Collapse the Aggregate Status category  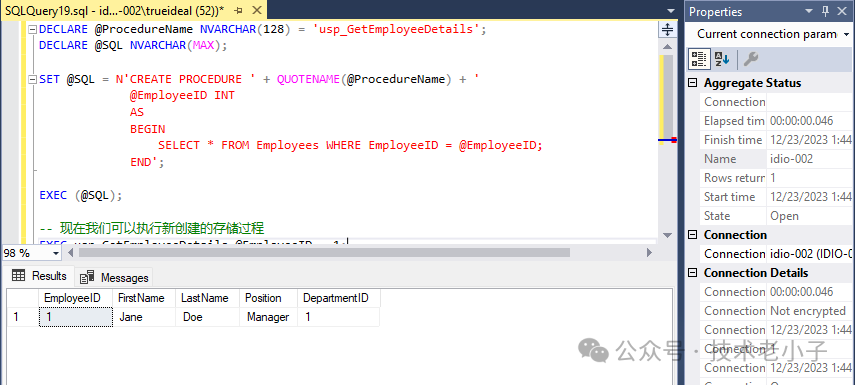[693, 83]
